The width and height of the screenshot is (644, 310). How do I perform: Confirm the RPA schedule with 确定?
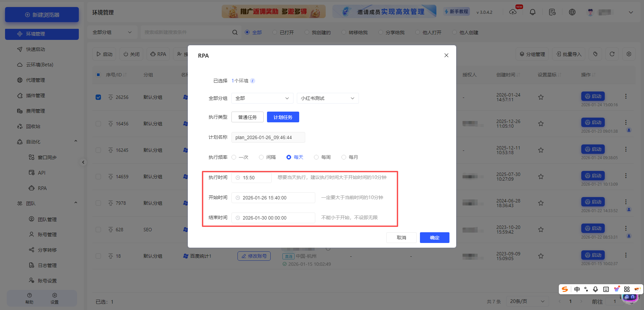434,238
